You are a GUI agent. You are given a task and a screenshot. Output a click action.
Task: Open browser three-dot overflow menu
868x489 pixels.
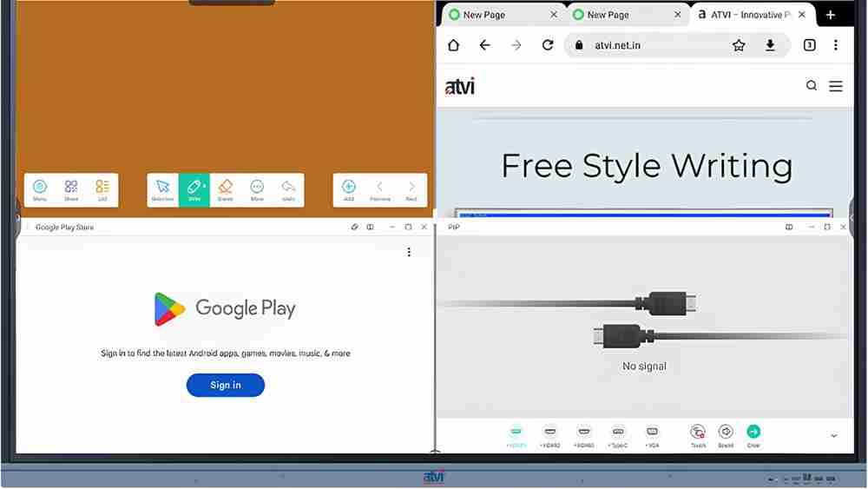[836, 45]
